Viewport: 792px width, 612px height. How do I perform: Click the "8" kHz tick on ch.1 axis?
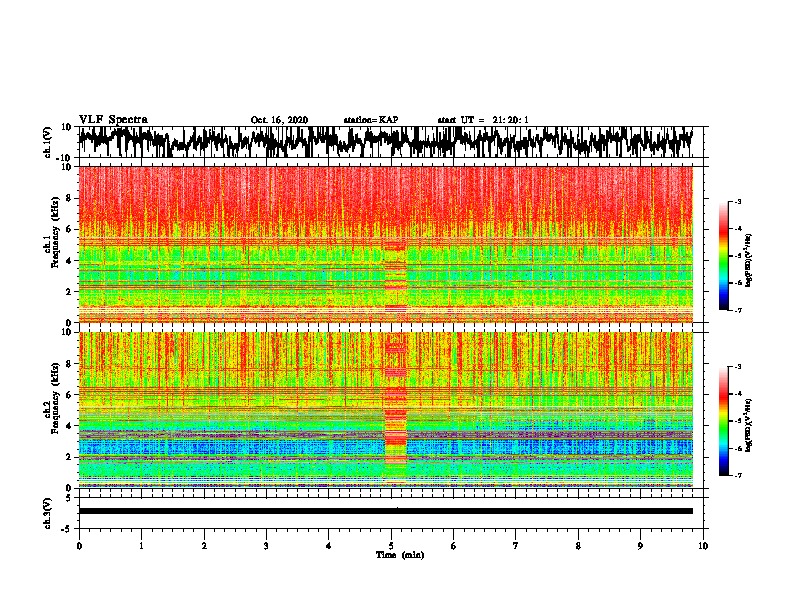point(70,198)
